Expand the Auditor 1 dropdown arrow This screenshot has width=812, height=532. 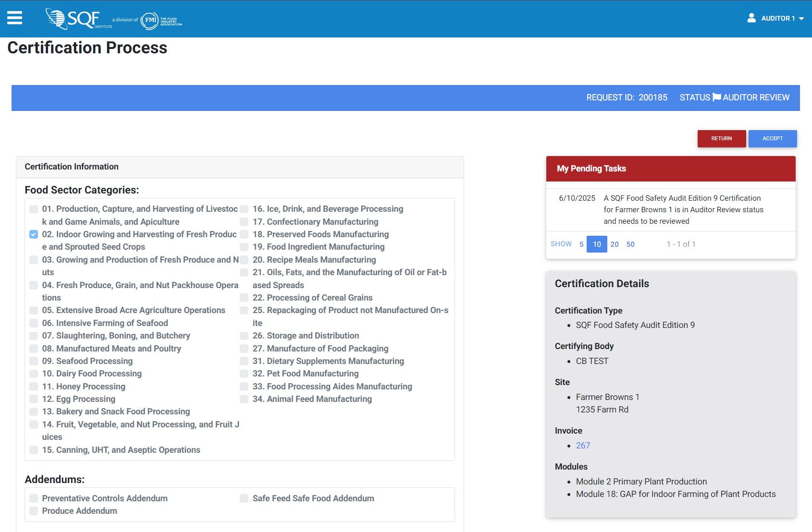(x=801, y=19)
